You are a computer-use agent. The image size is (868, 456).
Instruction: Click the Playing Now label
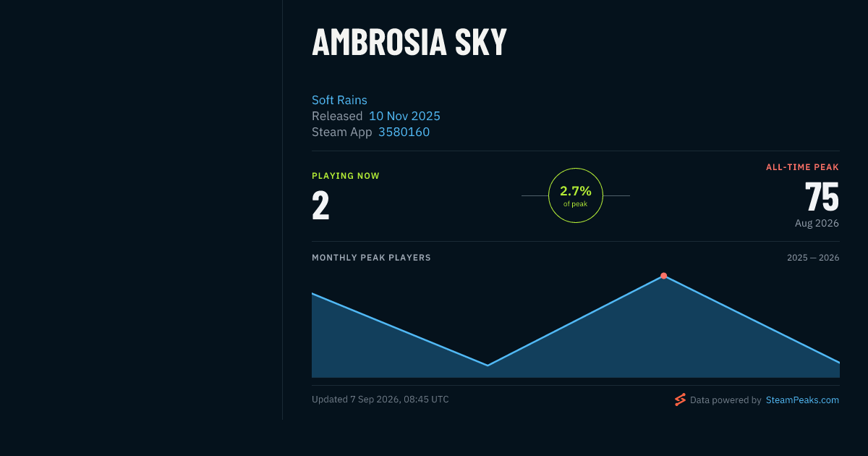coord(346,176)
